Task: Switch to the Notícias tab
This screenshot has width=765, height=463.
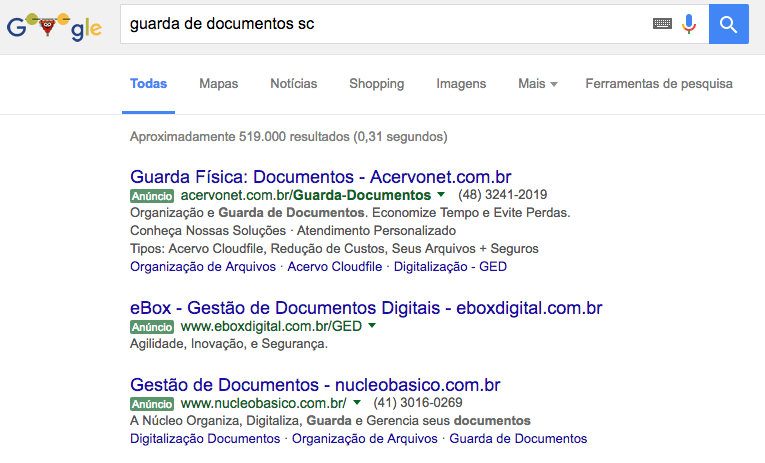Action: click(x=294, y=84)
